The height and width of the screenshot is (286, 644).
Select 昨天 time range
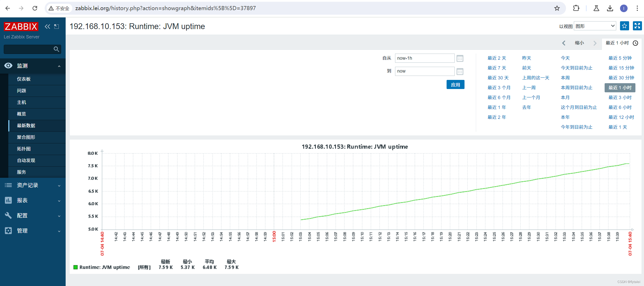(526, 58)
